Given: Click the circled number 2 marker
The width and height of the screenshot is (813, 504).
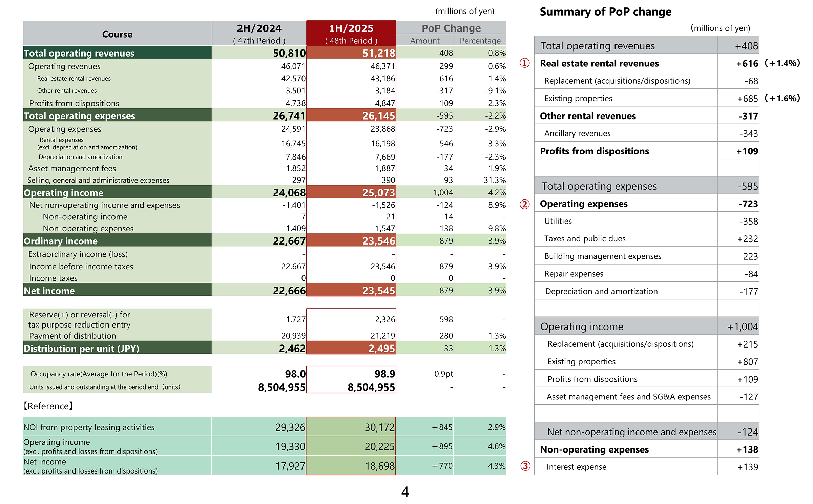Looking at the screenshot, I should click(524, 204).
